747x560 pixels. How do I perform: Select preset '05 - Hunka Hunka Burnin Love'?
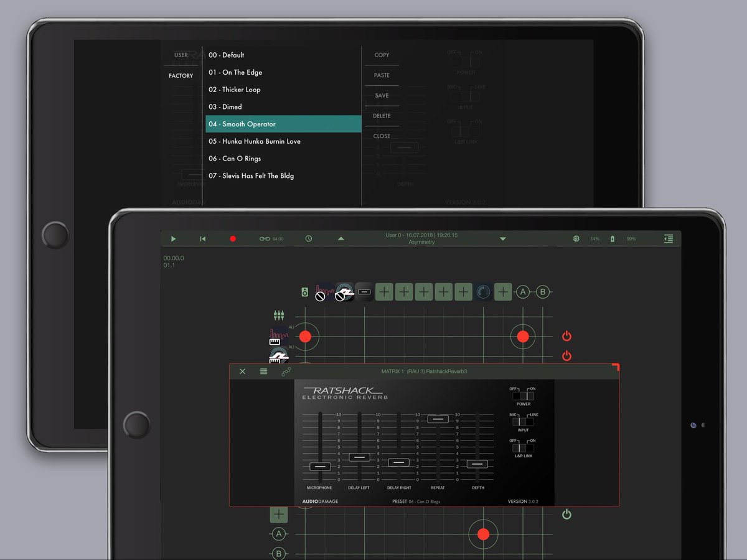tap(283, 141)
